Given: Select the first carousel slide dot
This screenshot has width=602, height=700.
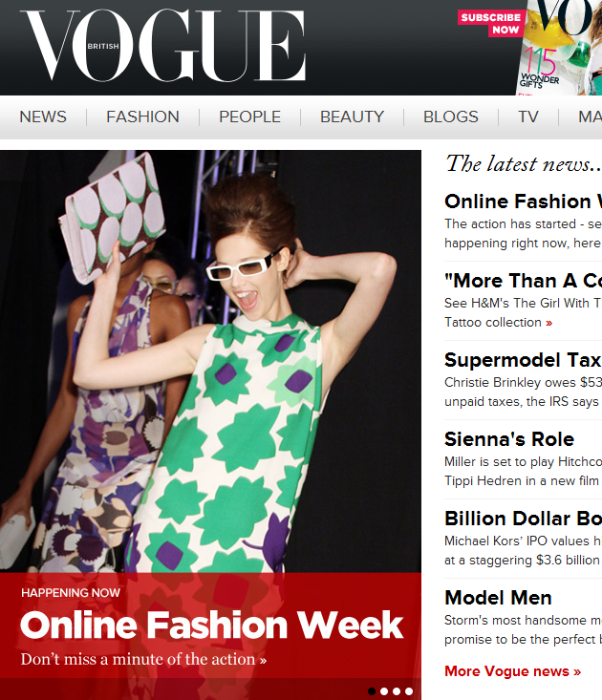Looking at the screenshot, I should click(372, 691).
